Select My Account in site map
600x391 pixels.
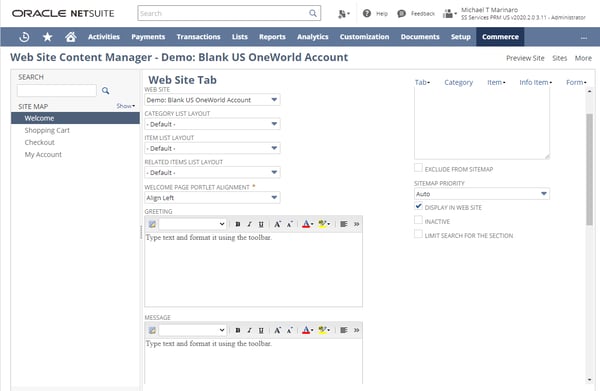[x=43, y=155]
